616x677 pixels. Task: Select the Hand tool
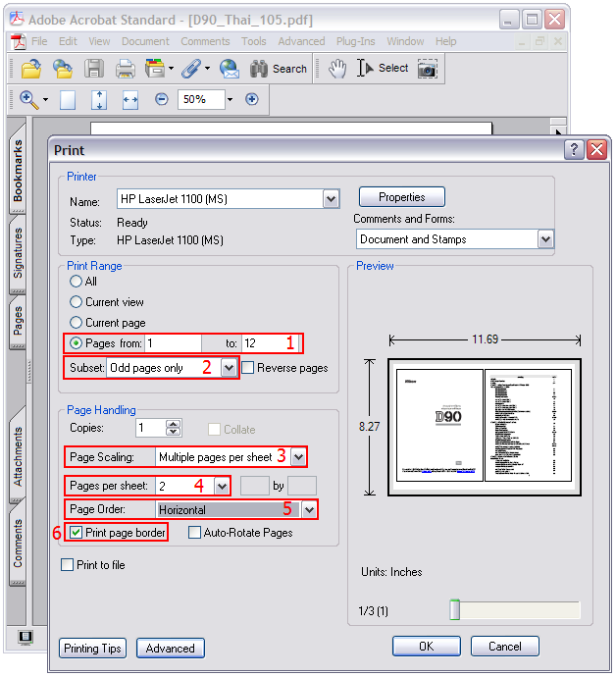point(337,69)
